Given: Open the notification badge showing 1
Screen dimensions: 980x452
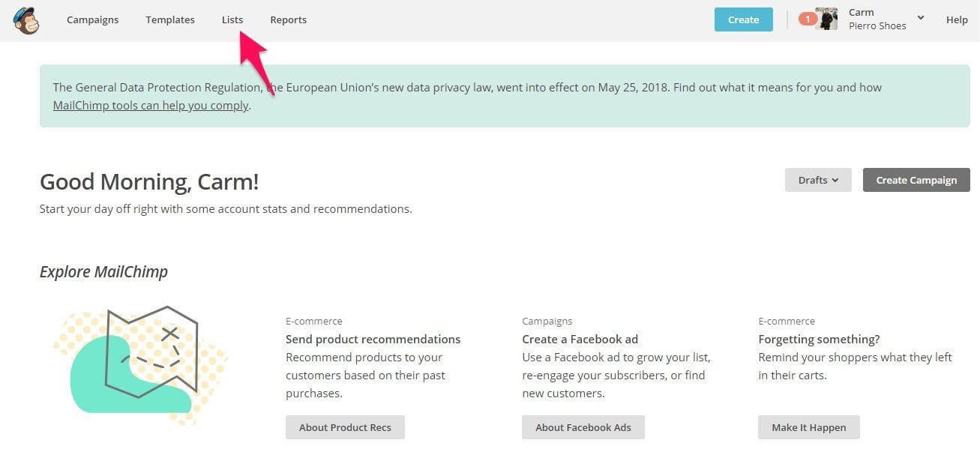Looking at the screenshot, I should coord(808,19).
